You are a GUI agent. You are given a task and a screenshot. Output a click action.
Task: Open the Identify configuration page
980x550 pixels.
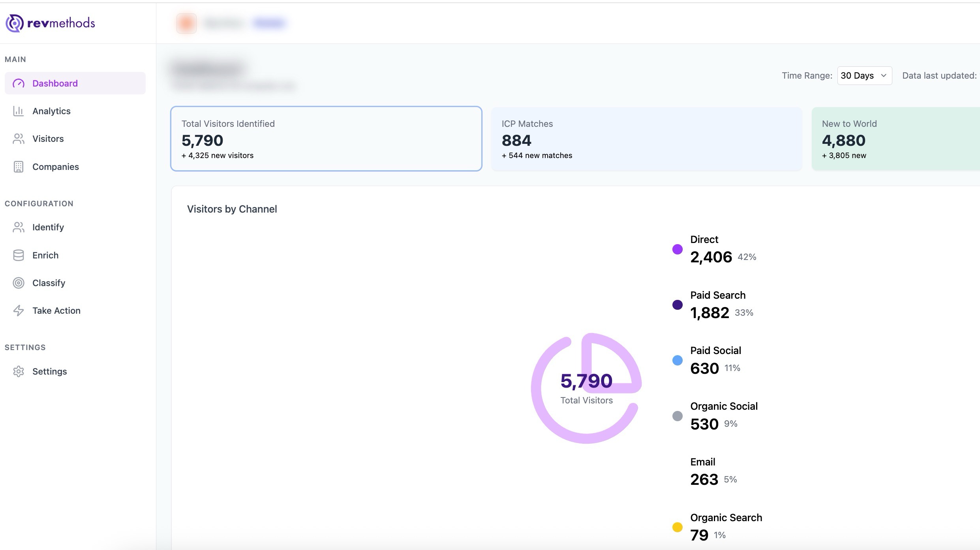click(x=48, y=227)
